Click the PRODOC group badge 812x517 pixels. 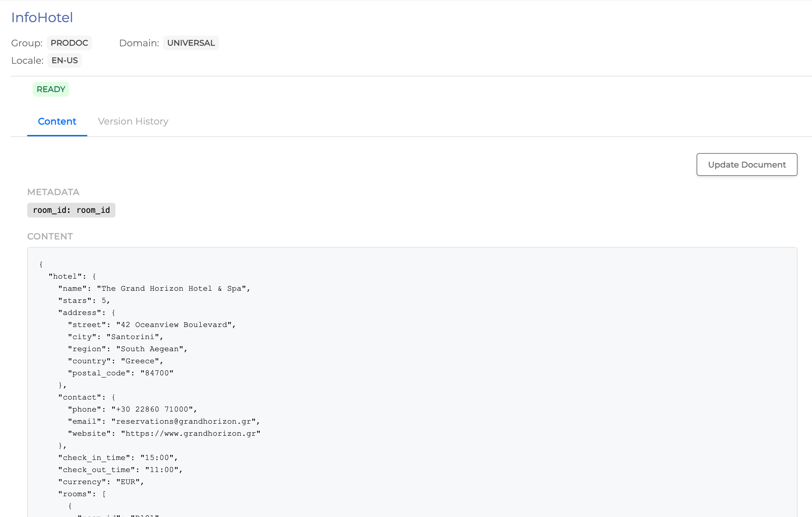[69, 43]
